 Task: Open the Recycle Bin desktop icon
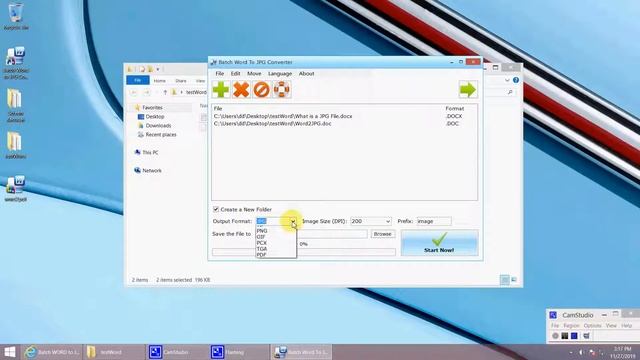click(16, 16)
